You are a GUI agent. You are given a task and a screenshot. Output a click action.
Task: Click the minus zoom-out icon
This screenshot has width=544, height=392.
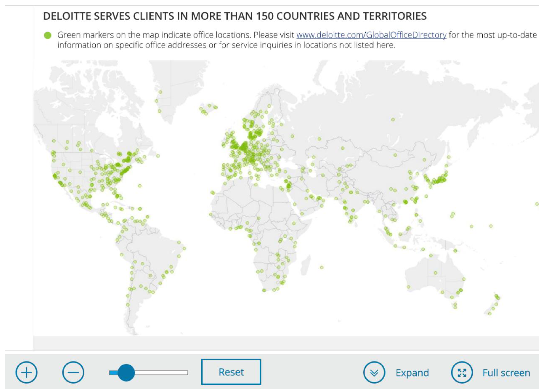(x=73, y=372)
